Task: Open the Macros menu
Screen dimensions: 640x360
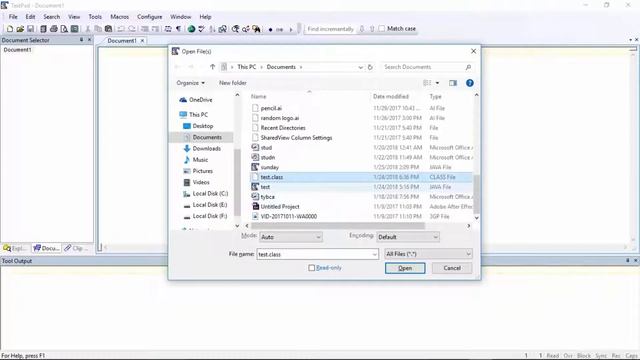Action: (120, 17)
